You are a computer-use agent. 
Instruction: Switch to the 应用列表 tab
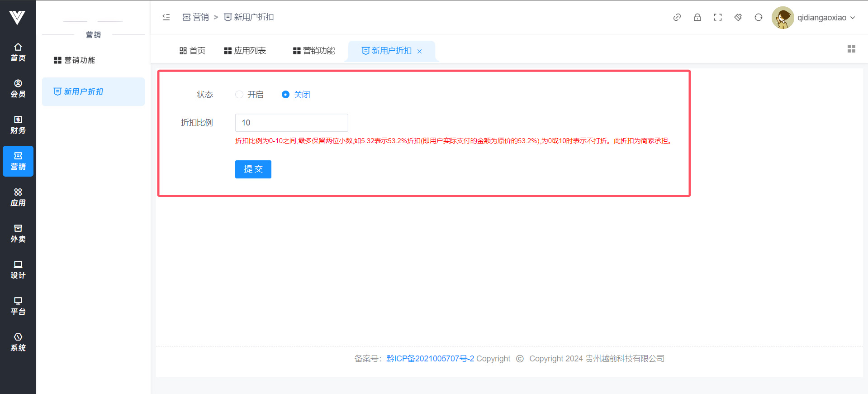[x=245, y=51]
